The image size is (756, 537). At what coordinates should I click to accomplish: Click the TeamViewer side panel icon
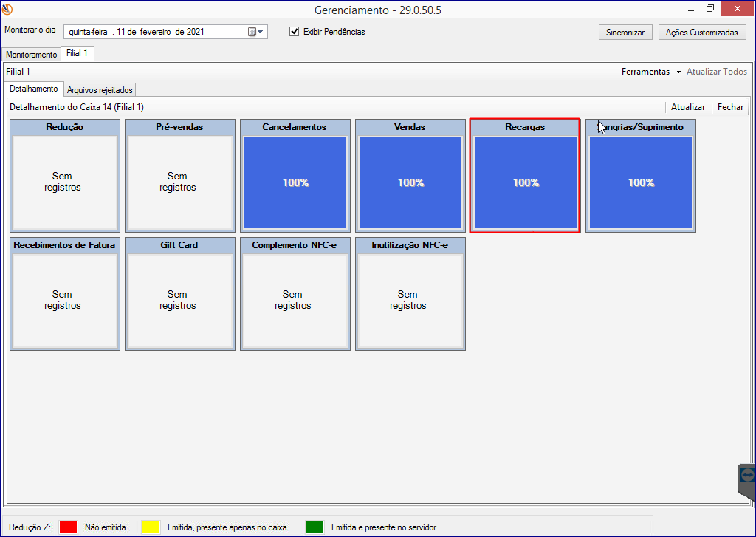[747, 481]
